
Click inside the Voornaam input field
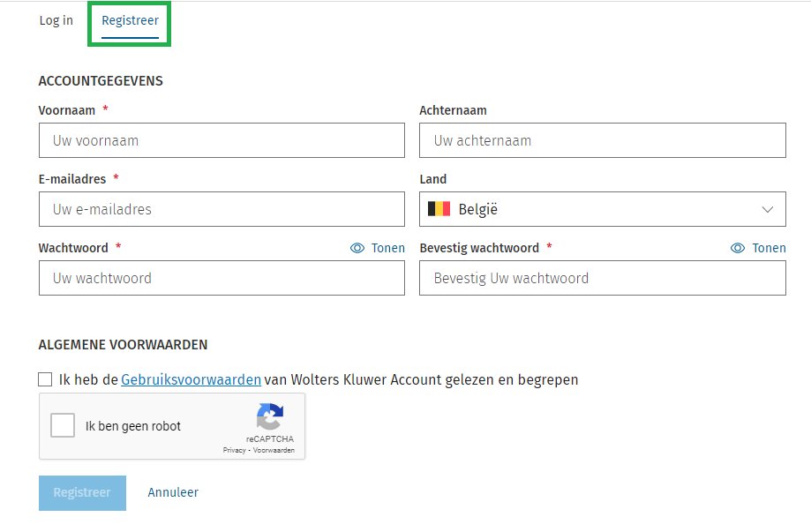pyautogui.click(x=222, y=140)
